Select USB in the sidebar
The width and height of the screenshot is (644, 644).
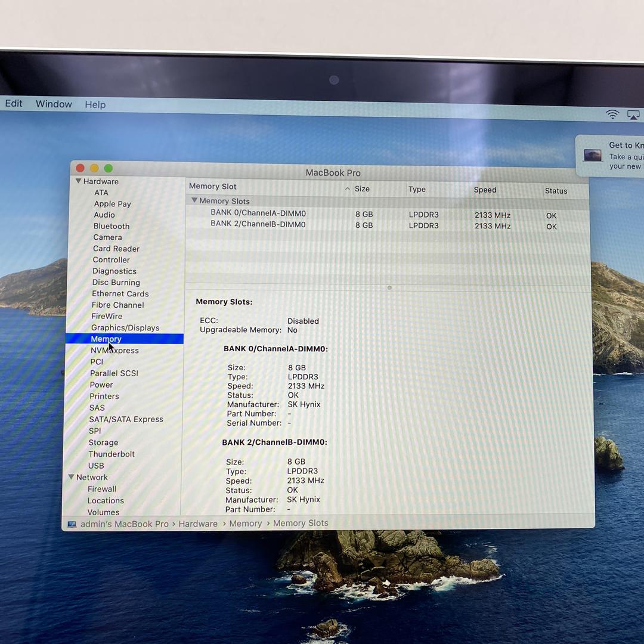[96, 466]
